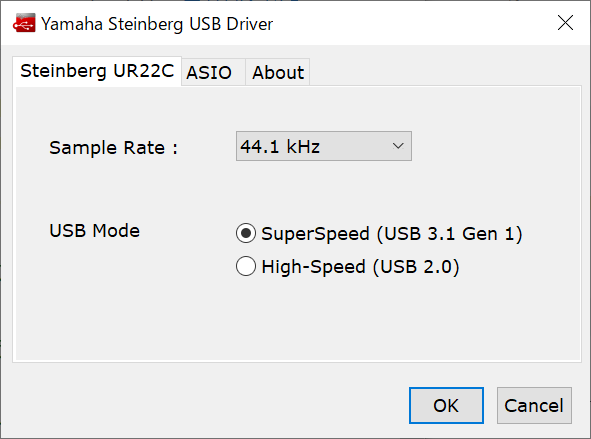This screenshot has height=439, width=591.
Task: Enable the High-Speed USB 2.0 radio button
Action: 246,266
